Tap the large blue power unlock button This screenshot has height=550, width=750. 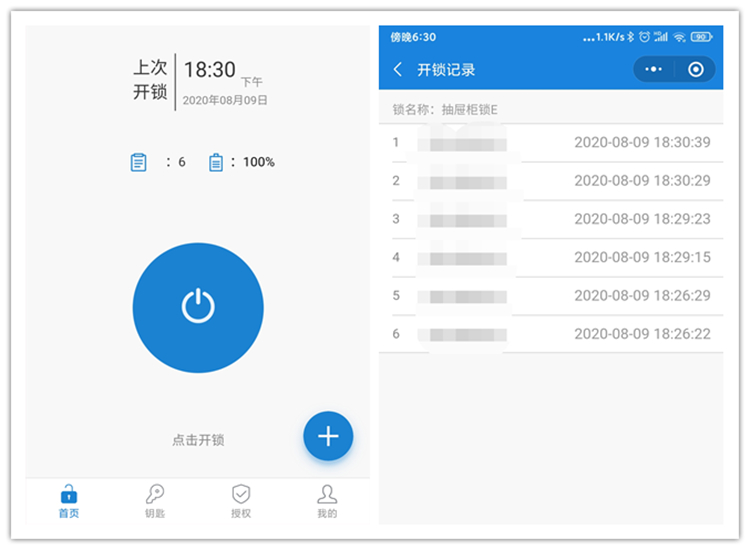[x=198, y=308]
